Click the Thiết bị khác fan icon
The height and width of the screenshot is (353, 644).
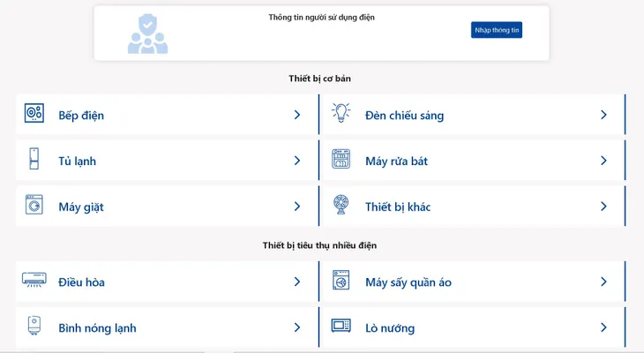pos(341,205)
